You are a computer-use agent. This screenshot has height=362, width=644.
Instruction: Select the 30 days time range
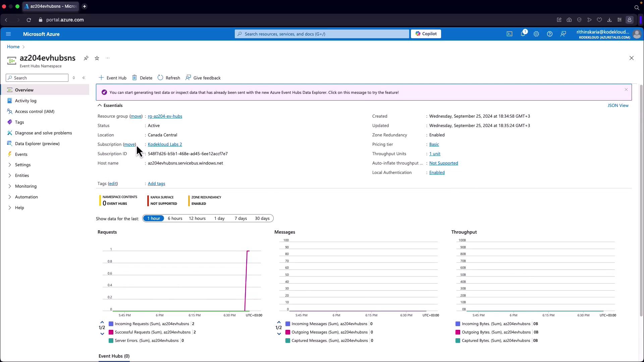tap(262, 219)
